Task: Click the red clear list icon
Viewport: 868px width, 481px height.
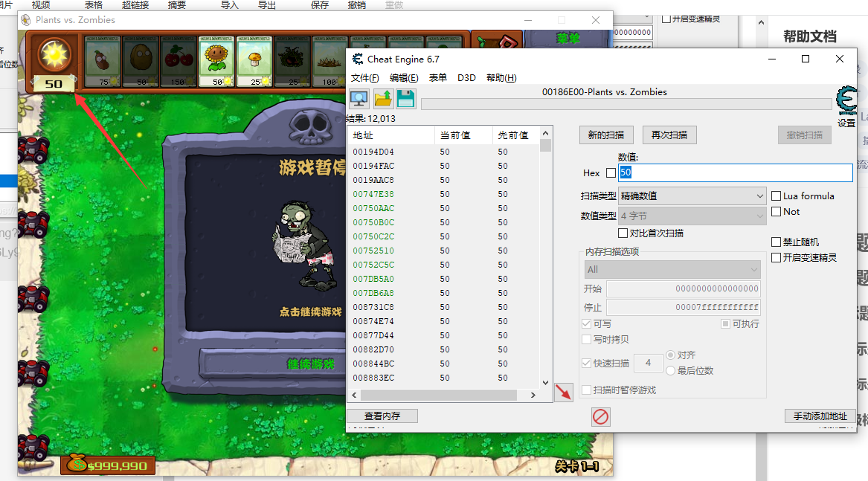Action: (x=601, y=417)
